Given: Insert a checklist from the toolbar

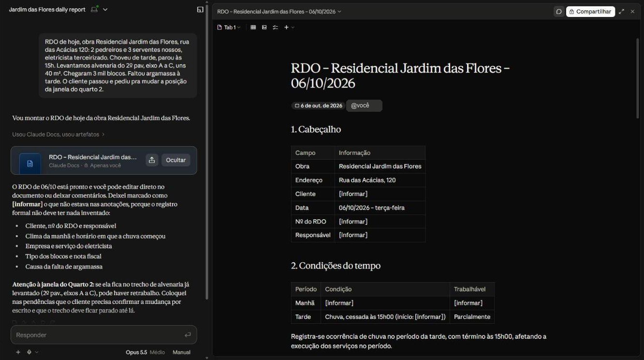Looking at the screenshot, I should click(x=275, y=28).
